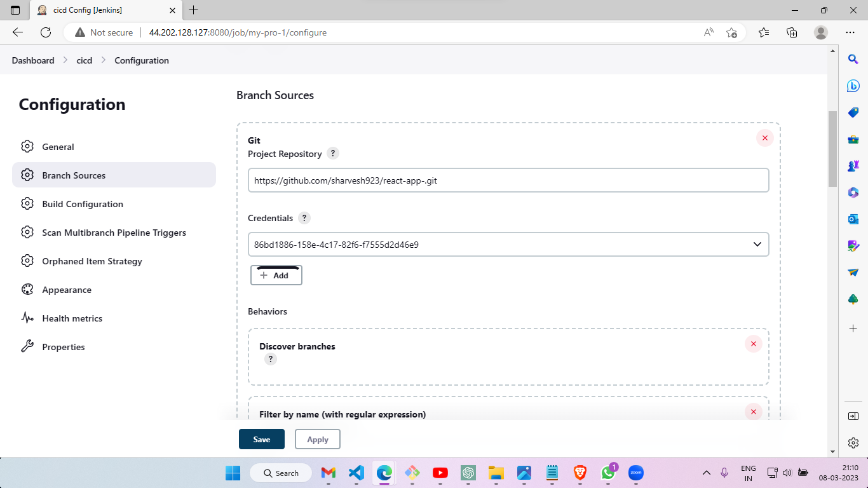Remove the Discover branches behavior
This screenshot has width=868, height=488.
754,344
